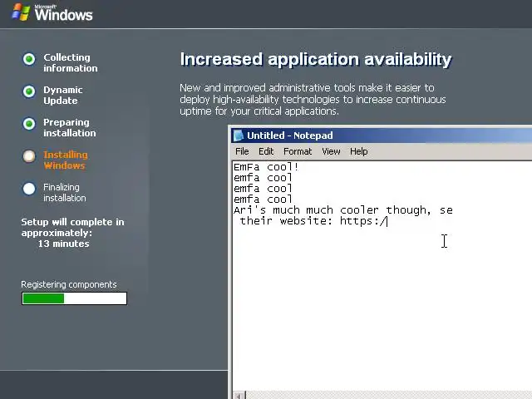The width and height of the screenshot is (532, 399).
Task: Click the "Increased application availability" heading
Action: (x=316, y=59)
